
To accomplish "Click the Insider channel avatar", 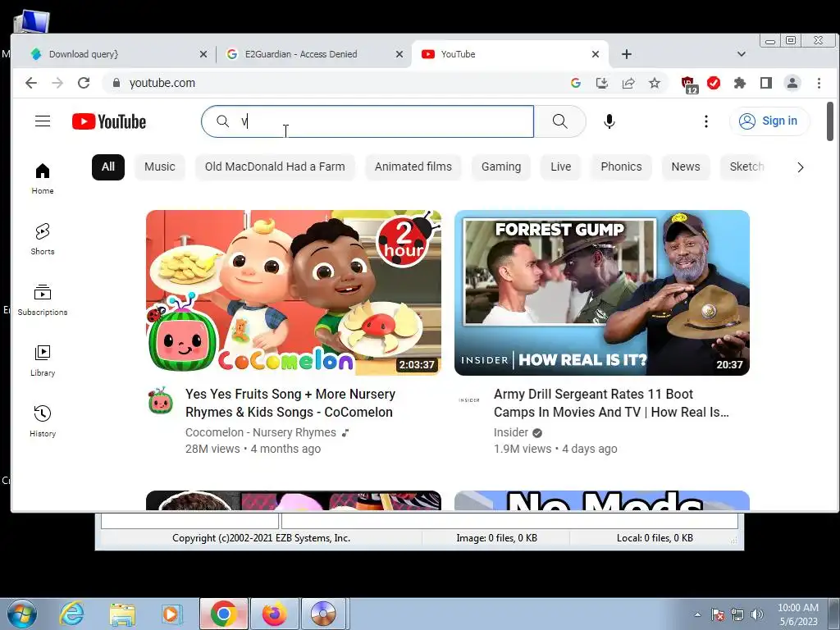I will pyautogui.click(x=469, y=400).
